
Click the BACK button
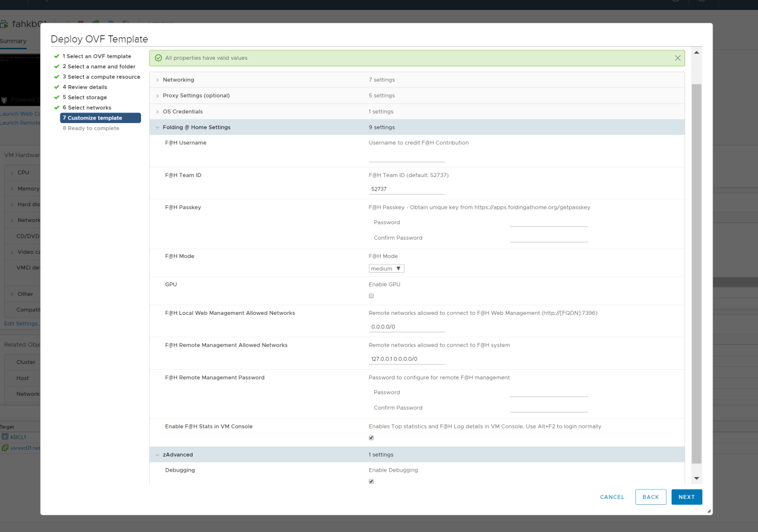click(651, 497)
